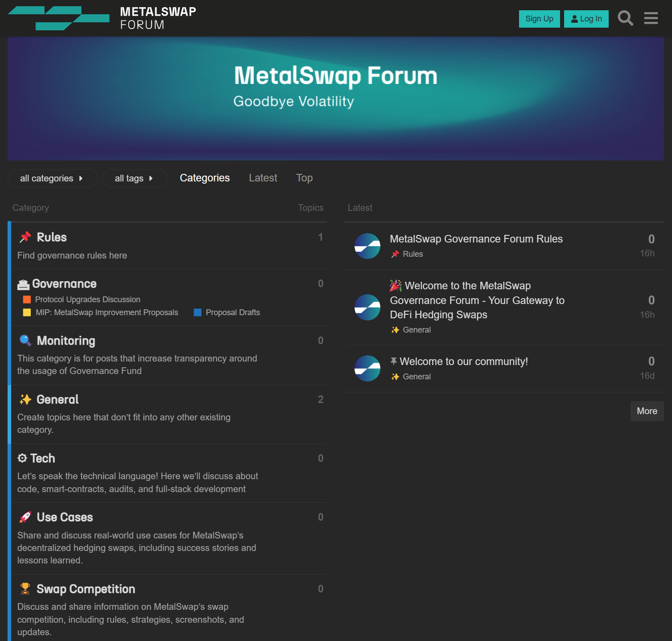Switch to the Latest tab
Image resolution: width=672 pixels, height=641 pixels.
coord(263,178)
